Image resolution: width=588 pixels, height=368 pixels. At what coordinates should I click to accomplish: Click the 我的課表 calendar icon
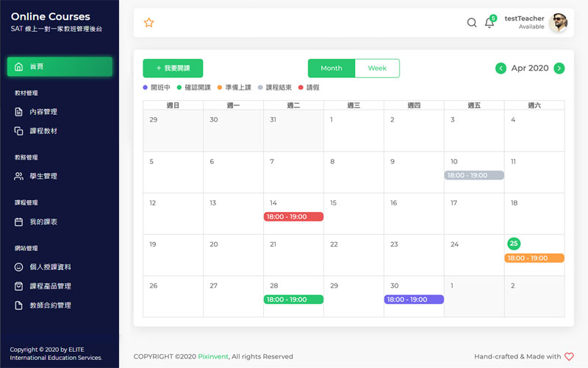point(19,222)
